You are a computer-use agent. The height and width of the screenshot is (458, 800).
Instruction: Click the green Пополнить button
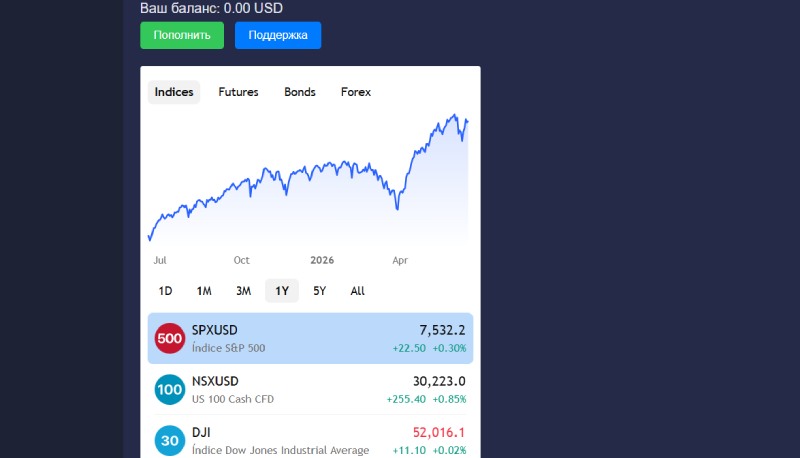tap(182, 35)
